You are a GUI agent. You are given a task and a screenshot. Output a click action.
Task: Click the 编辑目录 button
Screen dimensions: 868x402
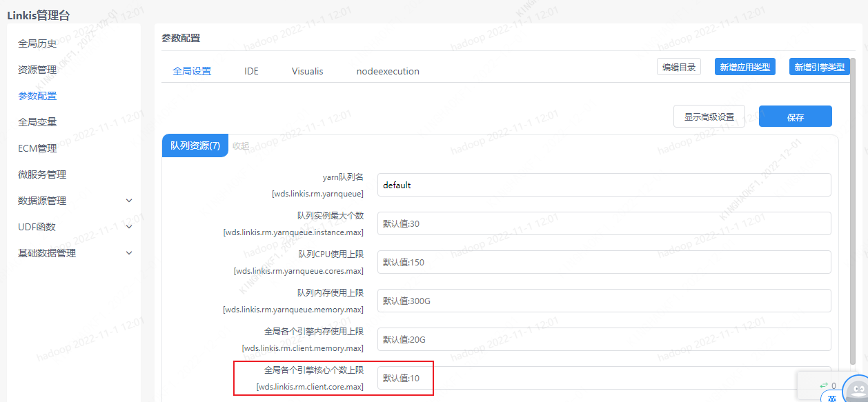[678, 67]
